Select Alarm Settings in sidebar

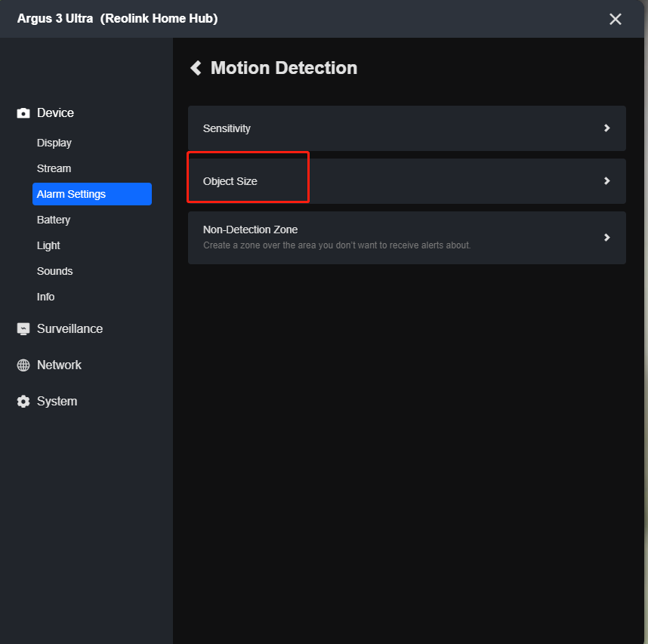point(92,194)
